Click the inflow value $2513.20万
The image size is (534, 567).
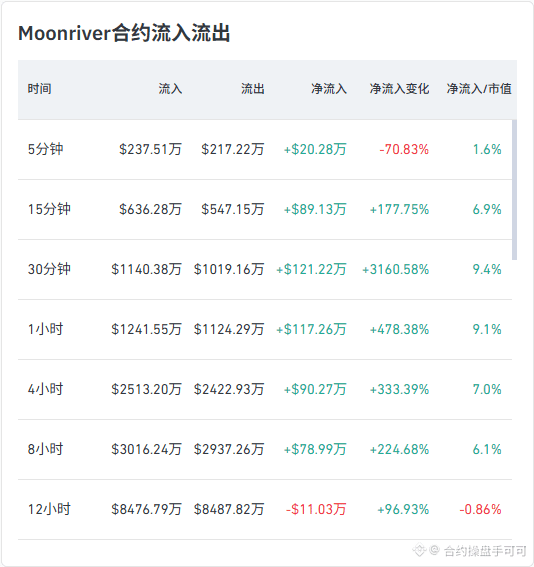click(x=146, y=389)
